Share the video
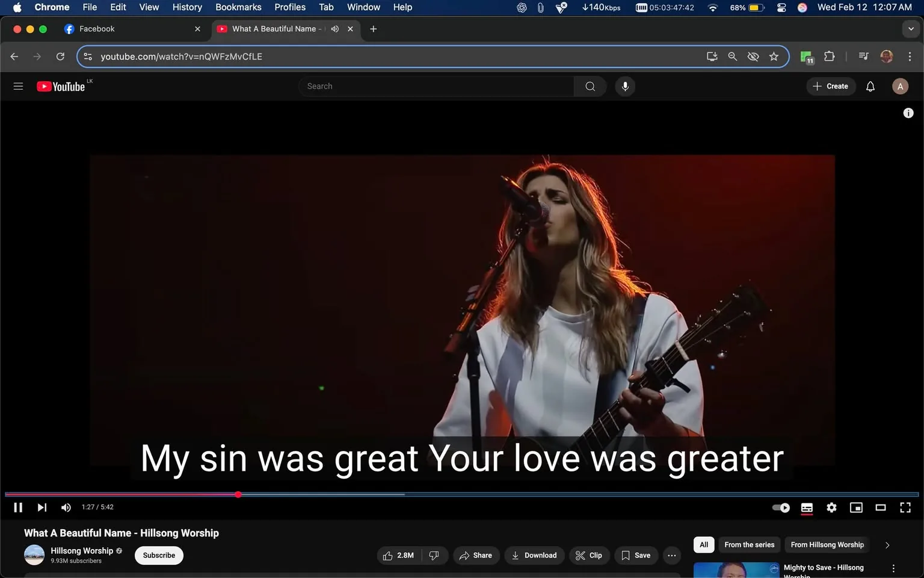924x578 pixels. click(476, 555)
